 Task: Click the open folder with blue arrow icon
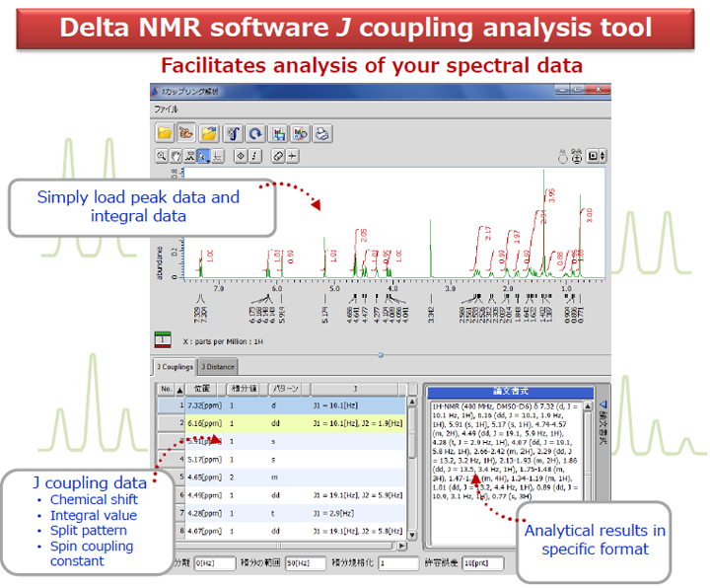[209, 133]
